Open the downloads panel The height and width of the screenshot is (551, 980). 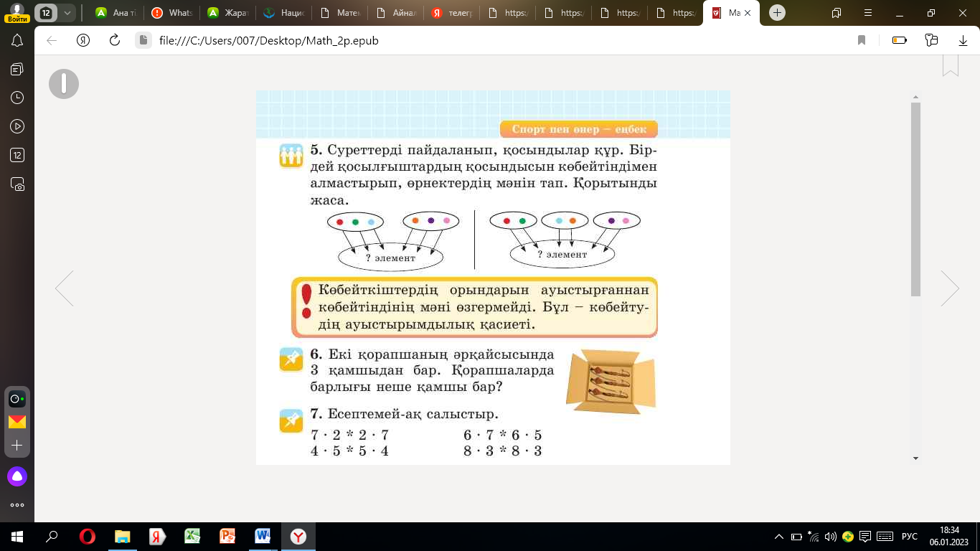(x=963, y=41)
